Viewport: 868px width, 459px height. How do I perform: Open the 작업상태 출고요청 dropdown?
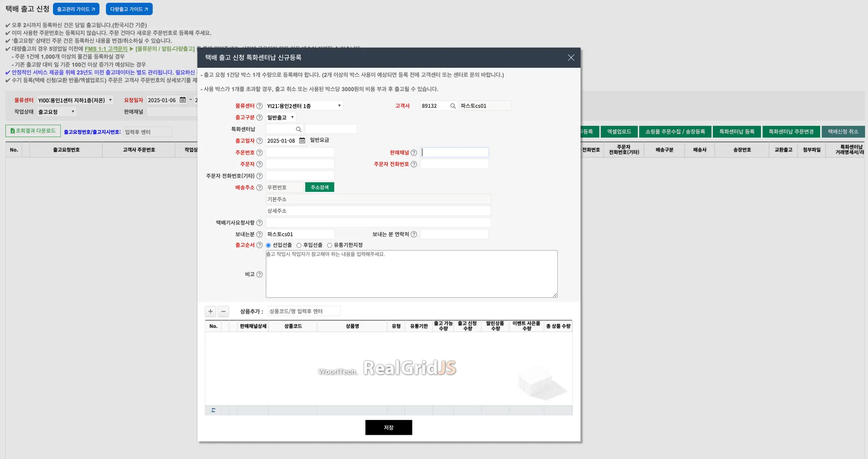pos(56,112)
